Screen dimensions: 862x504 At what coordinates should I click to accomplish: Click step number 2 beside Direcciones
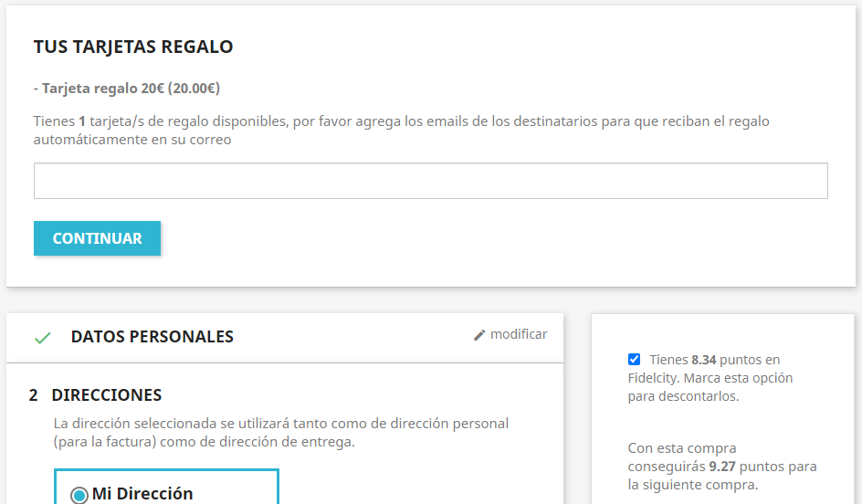click(34, 395)
